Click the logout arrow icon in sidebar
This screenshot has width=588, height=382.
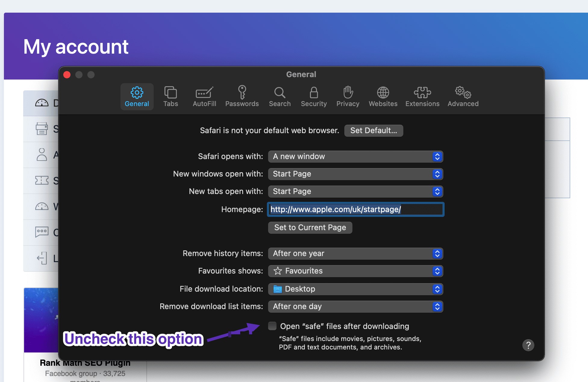(42, 258)
